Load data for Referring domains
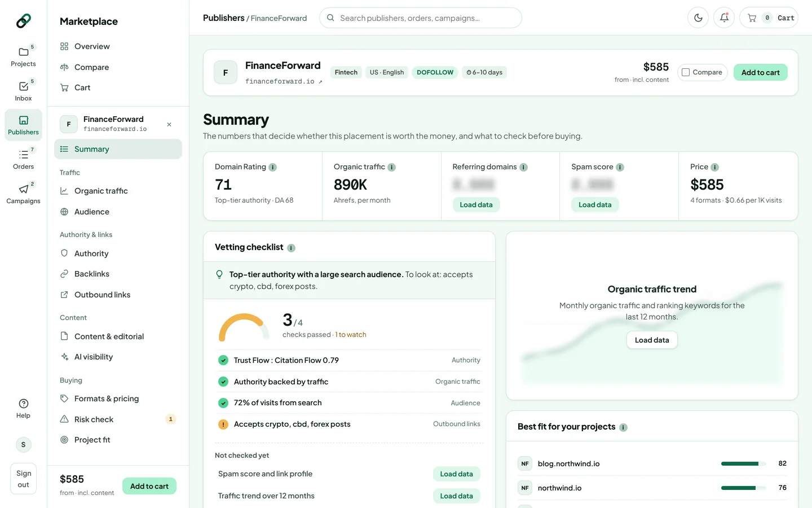This screenshot has height=508, width=812. point(476,205)
